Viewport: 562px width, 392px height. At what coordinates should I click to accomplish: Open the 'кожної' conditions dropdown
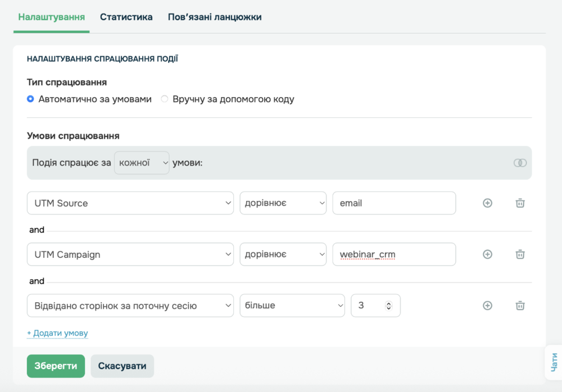click(x=142, y=163)
